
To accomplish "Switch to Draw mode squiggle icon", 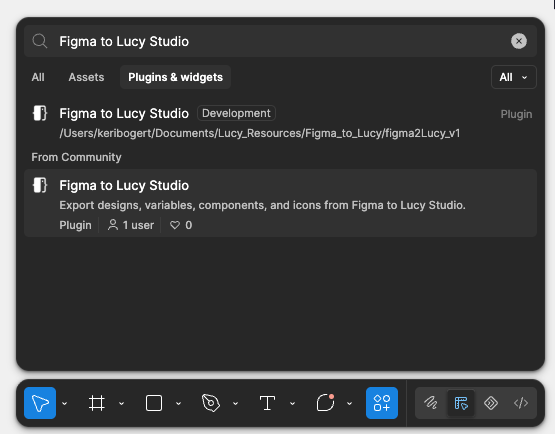I will (x=431, y=403).
